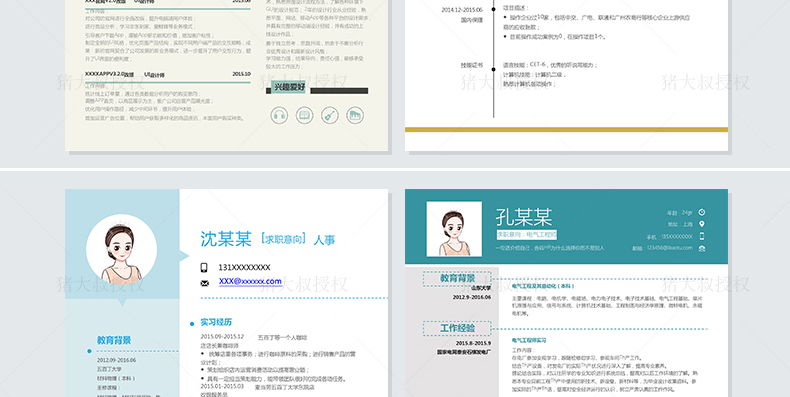This screenshot has width=790, height=397.
Task: Select the 技能证书 label
Action: [472, 65]
